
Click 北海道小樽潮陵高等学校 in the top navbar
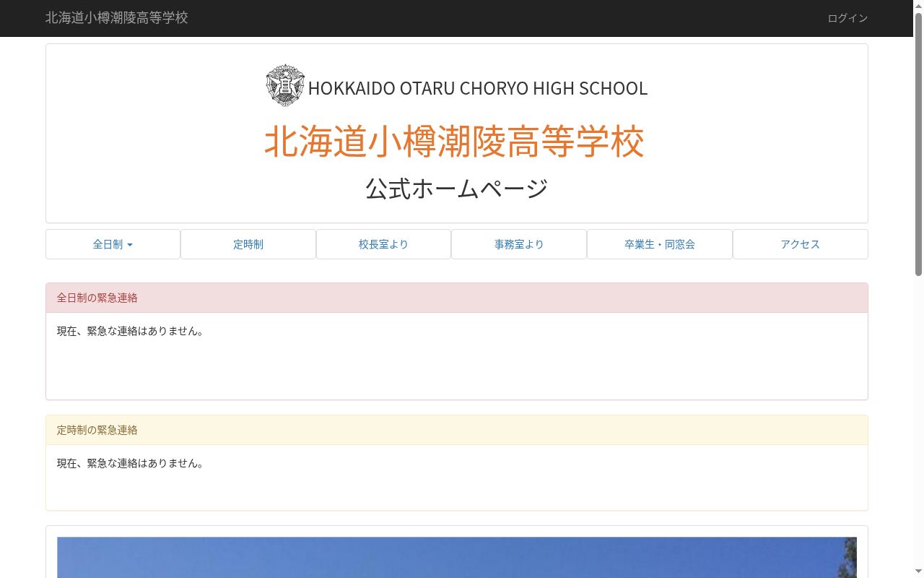click(117, 17)
